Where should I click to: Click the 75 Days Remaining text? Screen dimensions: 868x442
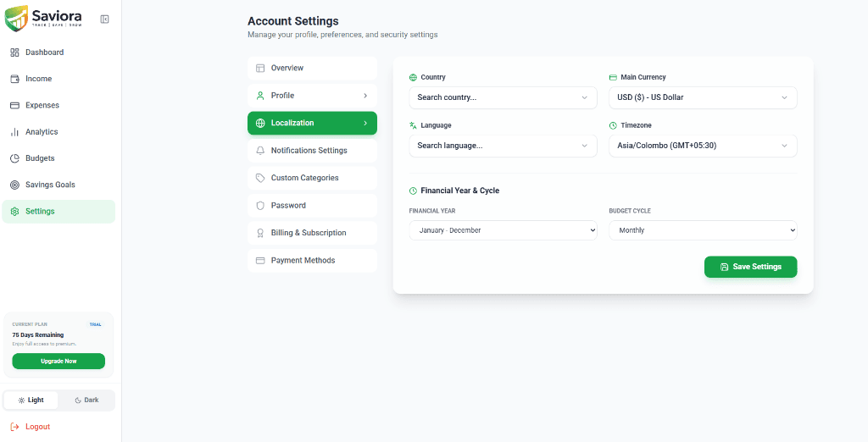37,335
